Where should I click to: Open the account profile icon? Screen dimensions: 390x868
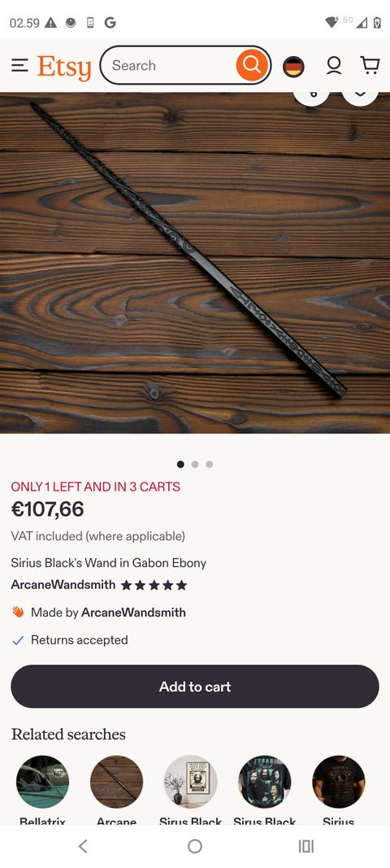point(334,65)
